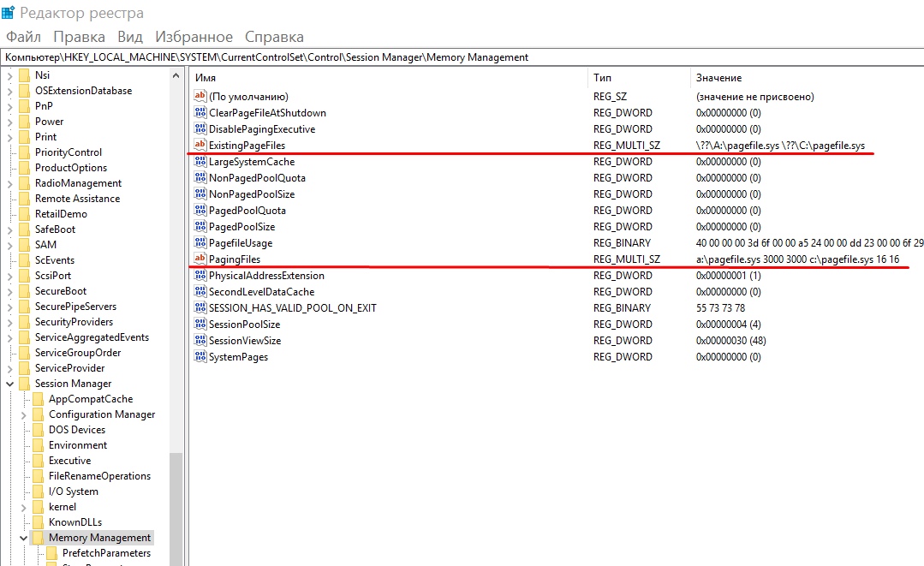This screenshot has height=566, width=924.
Task: Click the SecureBoot folder icon
Action: pyautogui.click(x=24, y=291)
